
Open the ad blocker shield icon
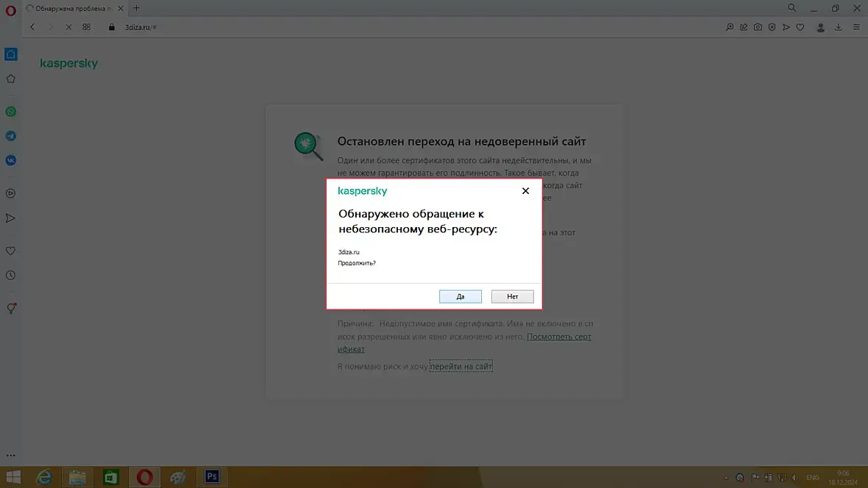[x=772, y=27]
